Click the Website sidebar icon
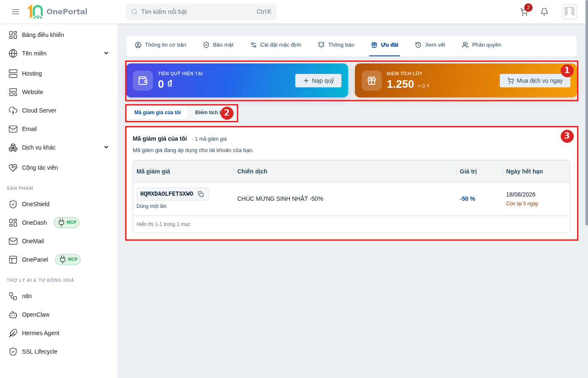 tap(13, 92)
